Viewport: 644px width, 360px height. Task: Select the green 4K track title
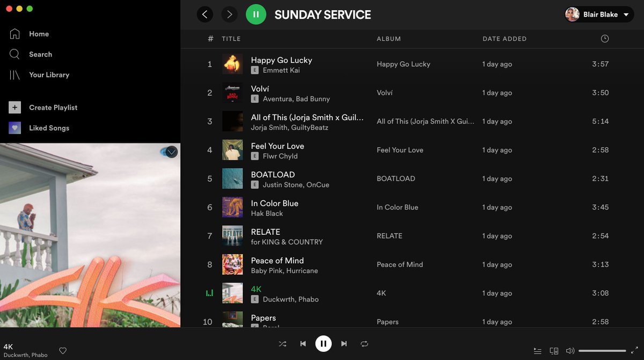pos(257,289)
